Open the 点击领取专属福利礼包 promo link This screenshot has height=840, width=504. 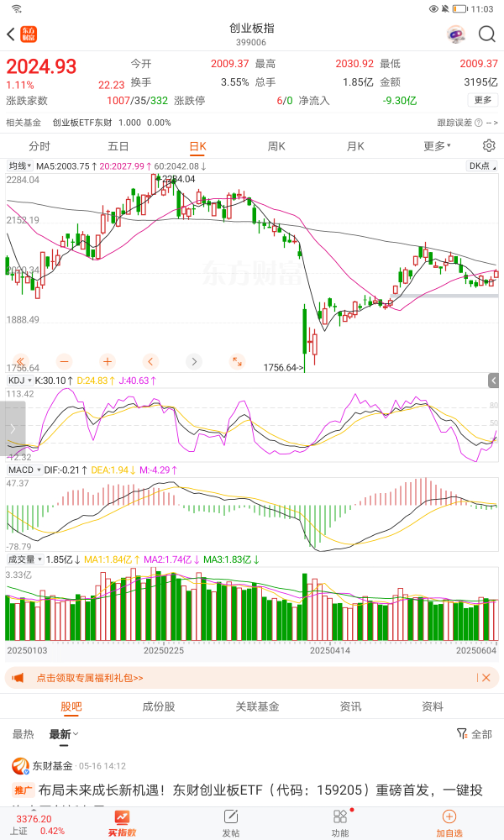[90, 678]
